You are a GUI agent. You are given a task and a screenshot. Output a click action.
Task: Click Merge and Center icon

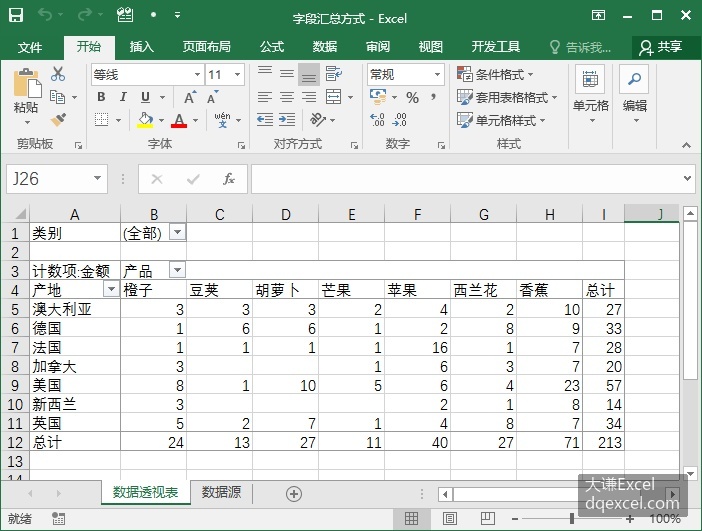coord(334,97)
